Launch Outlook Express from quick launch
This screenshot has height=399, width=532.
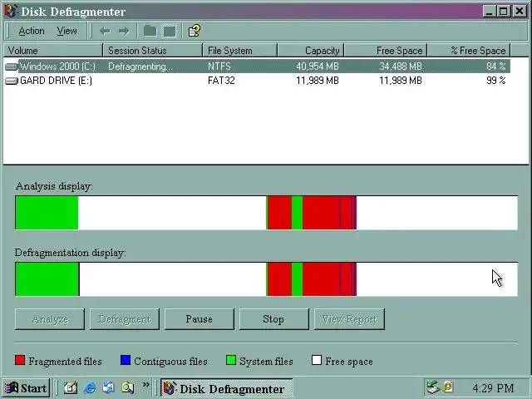pos(109,387)
